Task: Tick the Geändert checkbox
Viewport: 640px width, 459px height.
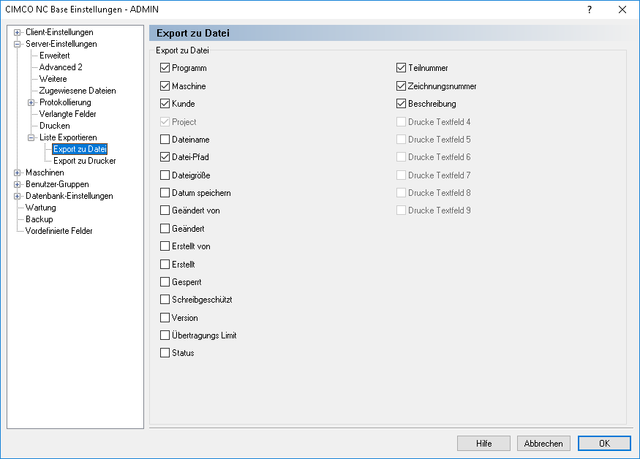Action: pyautogui.click(x=165, y=228)
